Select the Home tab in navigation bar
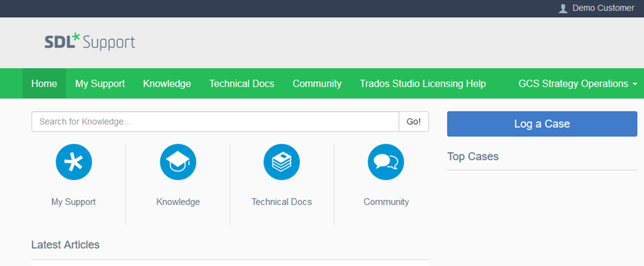The width and height of the screenshot is (644, 266). (x=44, y=84)
